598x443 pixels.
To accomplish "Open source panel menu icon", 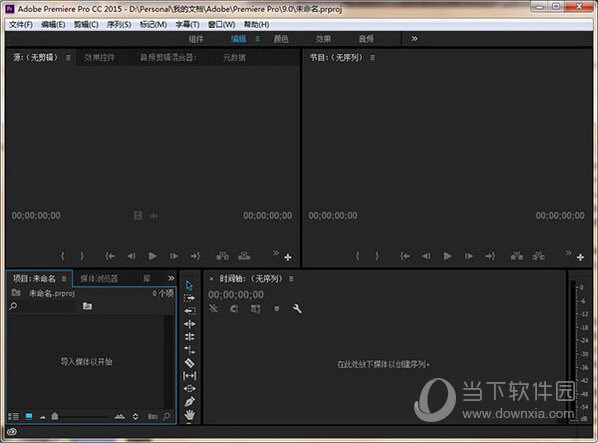I will pos(68,58).
